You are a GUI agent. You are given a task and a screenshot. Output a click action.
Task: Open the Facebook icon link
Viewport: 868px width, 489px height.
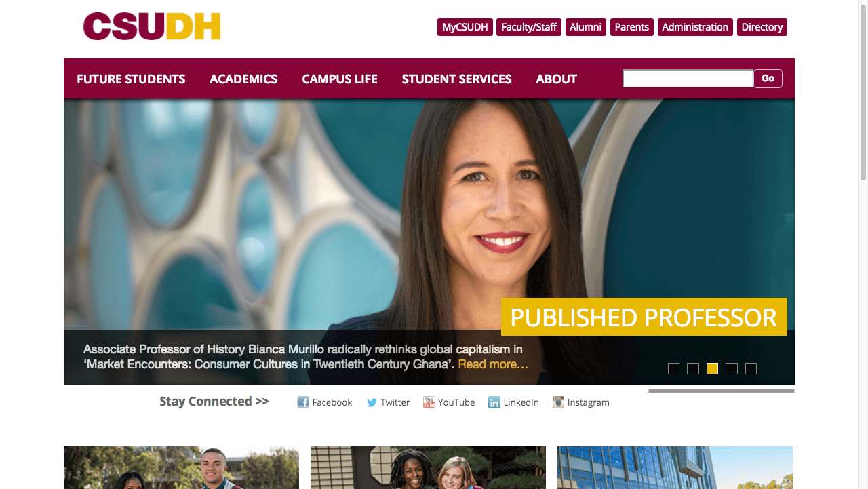coord(303,402)
